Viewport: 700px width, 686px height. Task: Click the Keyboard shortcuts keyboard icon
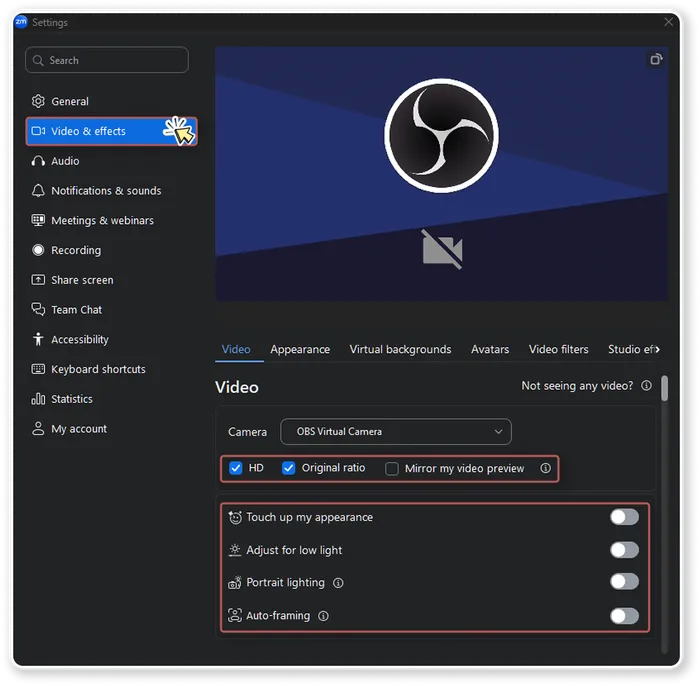tap(38, 369)
